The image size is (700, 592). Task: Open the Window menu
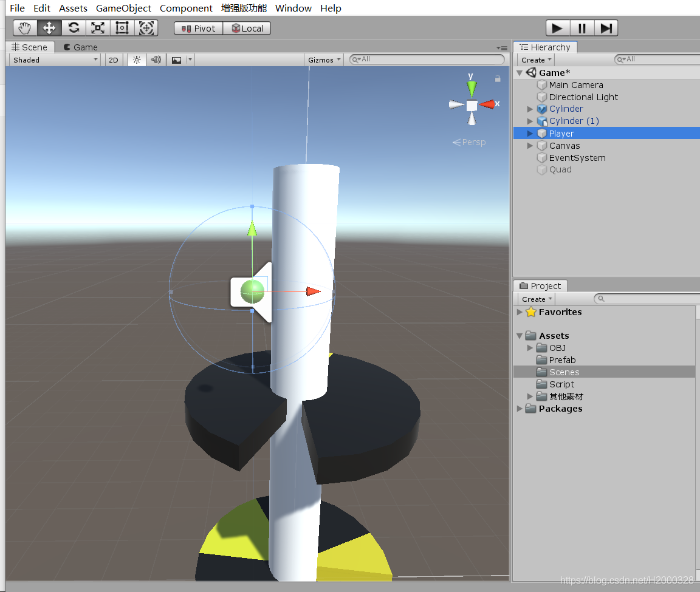293,8
